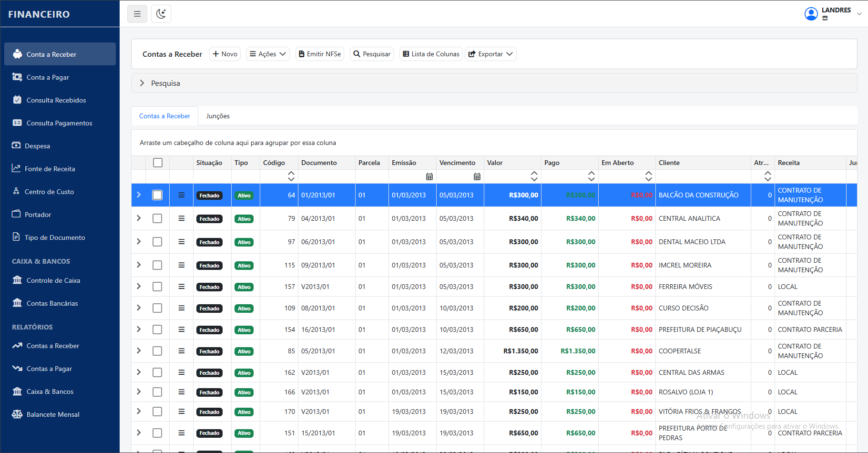Viewport: 868px width, 453px height.
Task: Open the Ações menu
Action: click(268, 54)
